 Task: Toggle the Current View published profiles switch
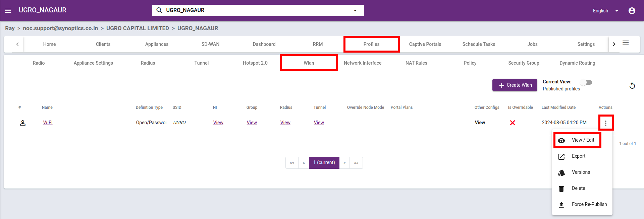tap(587, 82)
